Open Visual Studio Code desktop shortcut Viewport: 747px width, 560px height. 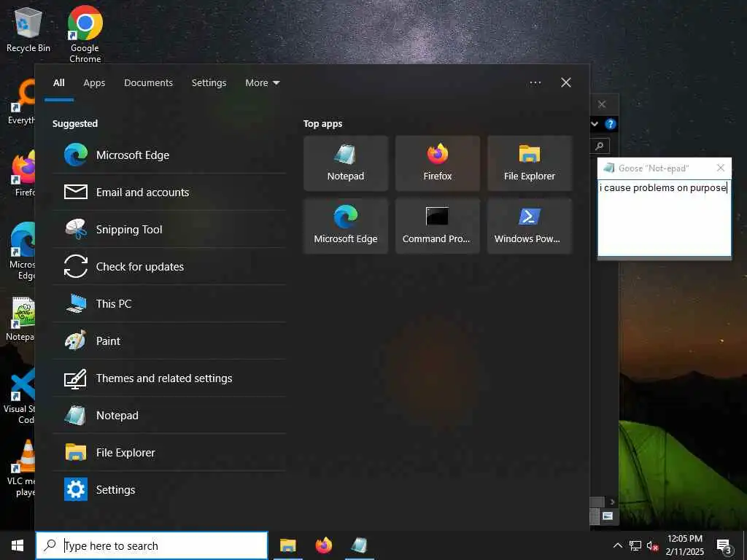(20, 395)
